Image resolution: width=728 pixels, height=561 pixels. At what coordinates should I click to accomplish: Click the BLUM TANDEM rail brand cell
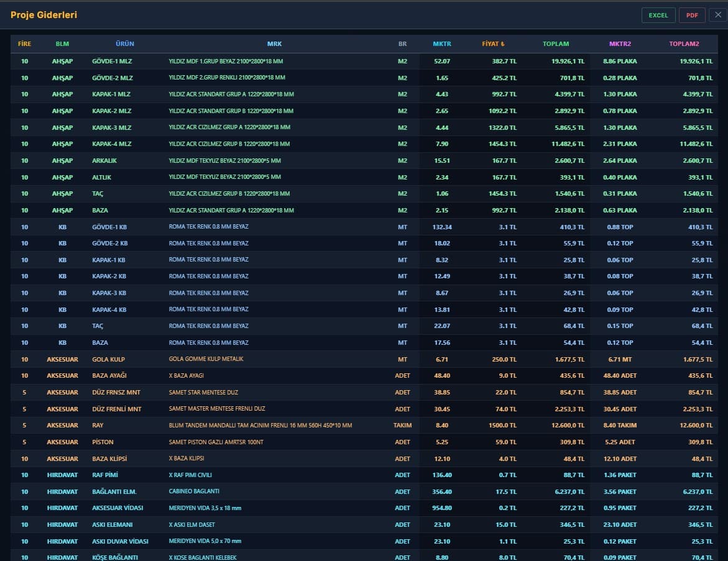coord(260,426)
